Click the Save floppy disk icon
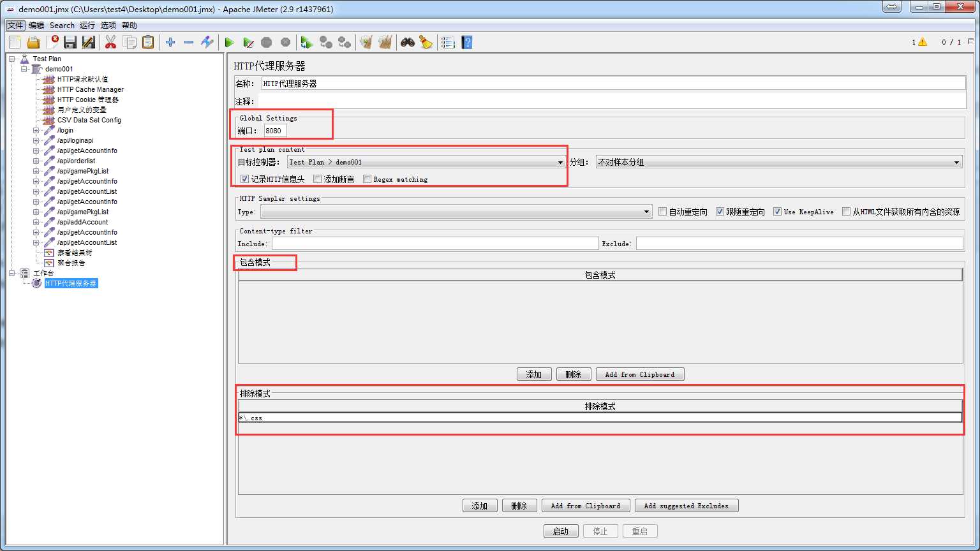Screen dimensions: 980x551 pos(70,42)
